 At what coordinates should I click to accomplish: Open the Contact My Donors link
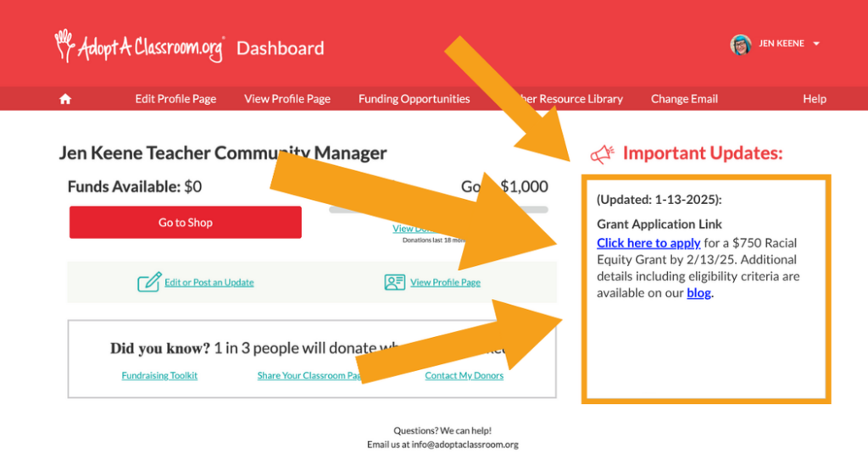click(464, 375)
